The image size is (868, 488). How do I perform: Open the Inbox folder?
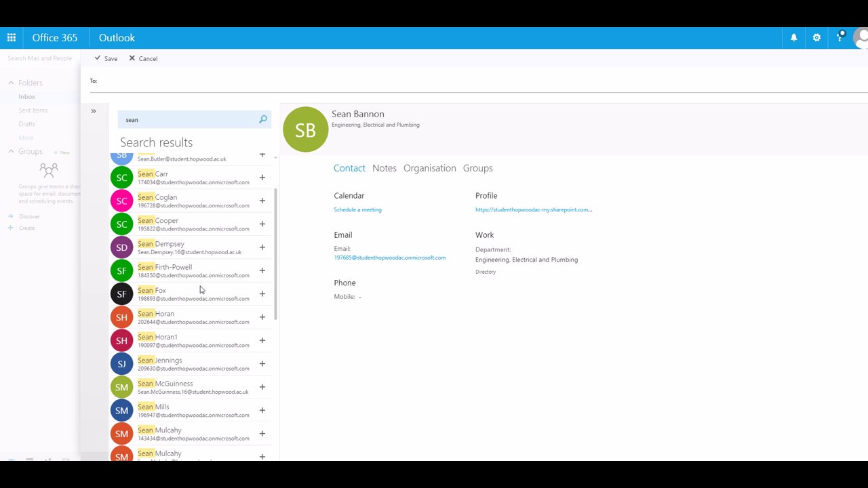(x=26, y=97)
